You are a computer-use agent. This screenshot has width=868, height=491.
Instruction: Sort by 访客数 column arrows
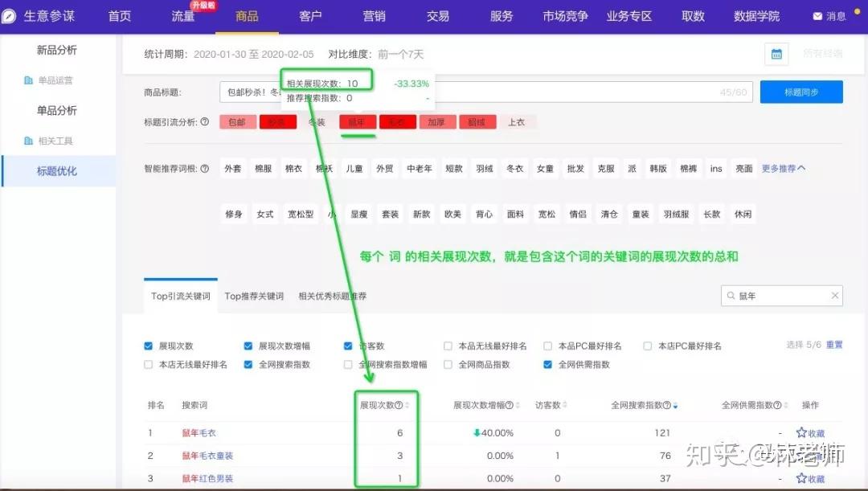(x=565, y=405)
